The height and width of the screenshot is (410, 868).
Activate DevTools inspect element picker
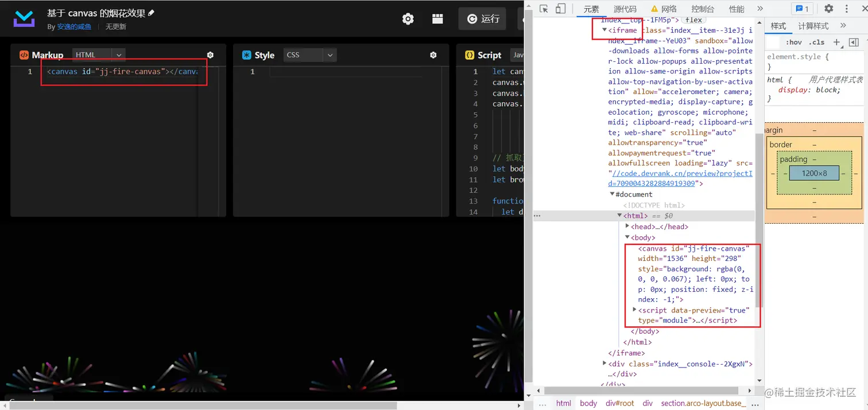(544, 9)
